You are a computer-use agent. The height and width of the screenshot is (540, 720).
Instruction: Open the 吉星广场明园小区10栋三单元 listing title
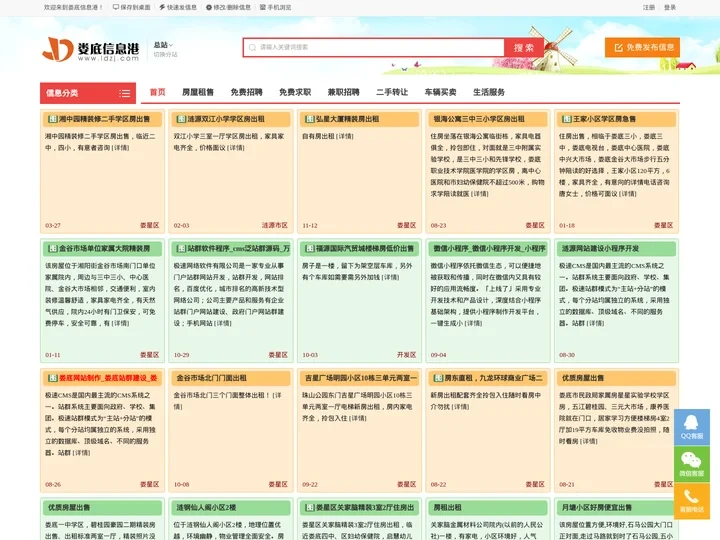click(x=361, y=378)
